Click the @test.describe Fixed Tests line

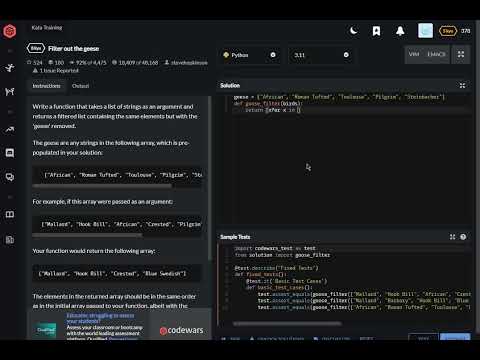276,268
